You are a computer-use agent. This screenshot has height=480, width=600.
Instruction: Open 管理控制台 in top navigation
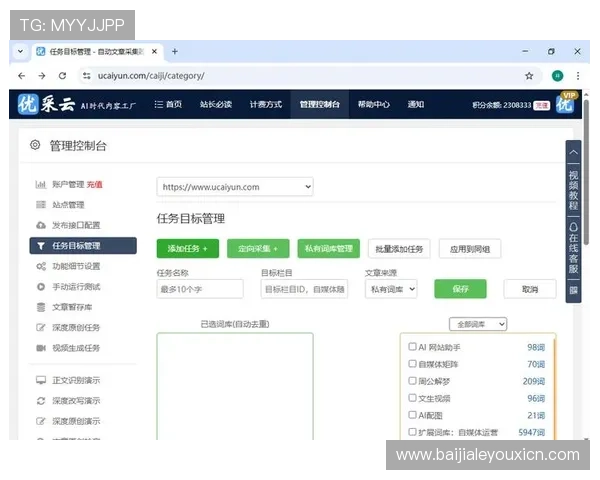[x=320, y=104]
